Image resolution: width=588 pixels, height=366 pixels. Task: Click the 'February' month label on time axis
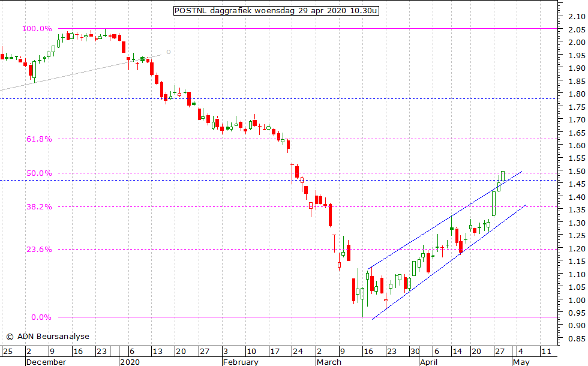[241, 362]
